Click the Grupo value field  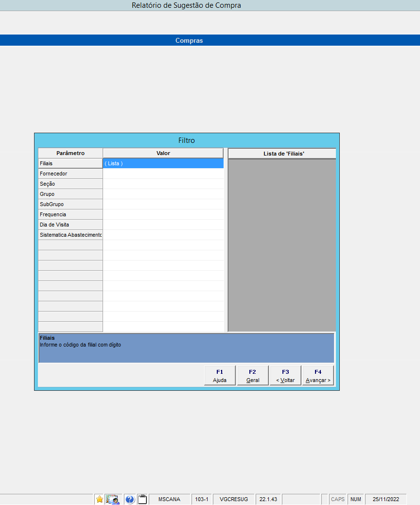click(x=163, y=194)
